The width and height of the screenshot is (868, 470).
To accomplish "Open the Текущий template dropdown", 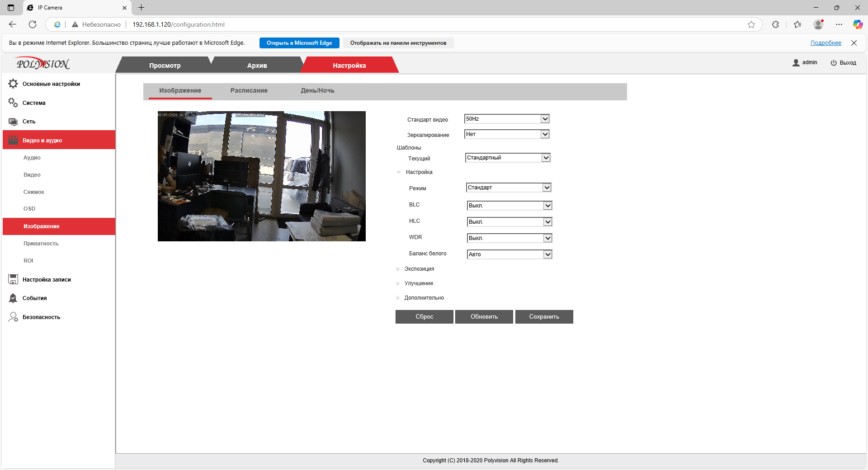I will pos(508,158).
